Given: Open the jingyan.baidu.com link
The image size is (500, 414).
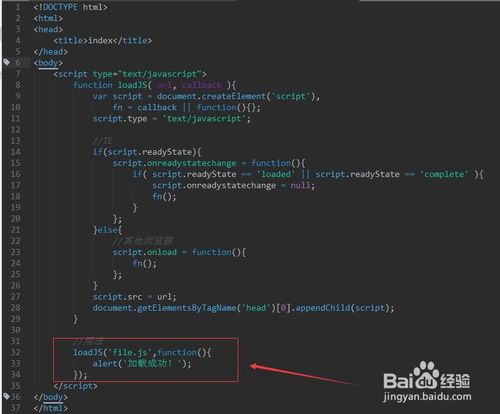Looking at the screenshot, I should coord(427,397).
